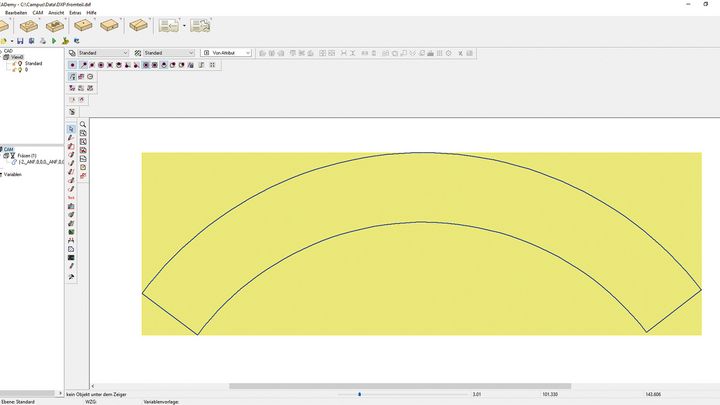The height and width of the screenshot is (405, 720).
Task: Toggle the first snap point mode button
Action: click(72, 64)
